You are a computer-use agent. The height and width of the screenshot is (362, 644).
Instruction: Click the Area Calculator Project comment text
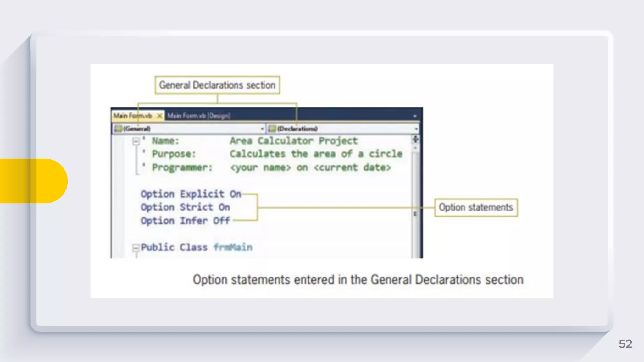[x=294, y=141]
